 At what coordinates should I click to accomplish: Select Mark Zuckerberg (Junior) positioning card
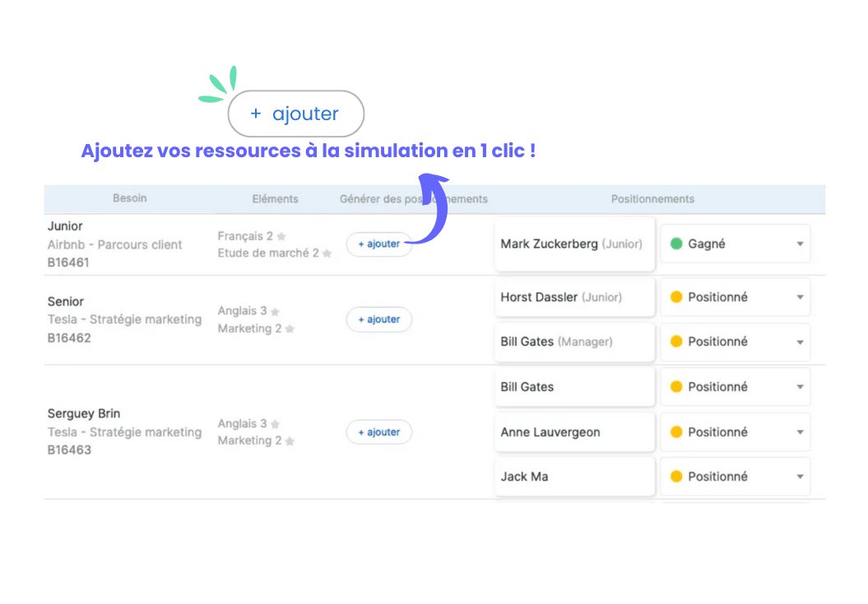coord(574,244)
